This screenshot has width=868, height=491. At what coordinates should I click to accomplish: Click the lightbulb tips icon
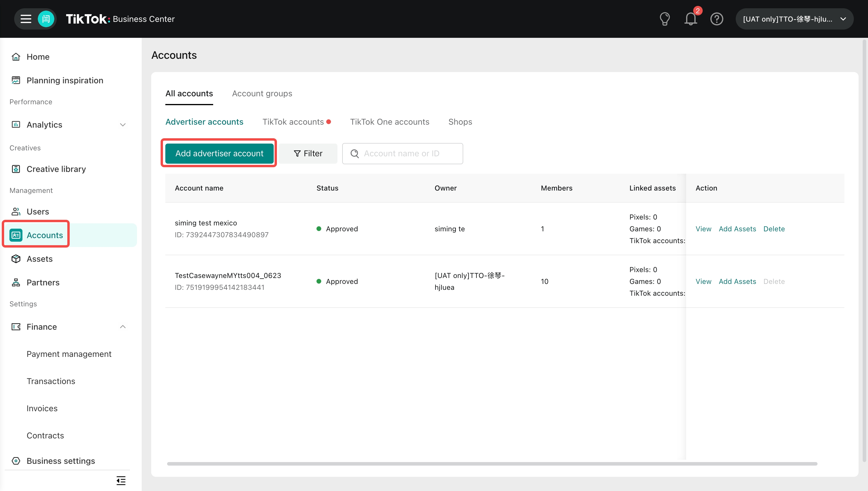click(665, 19)
